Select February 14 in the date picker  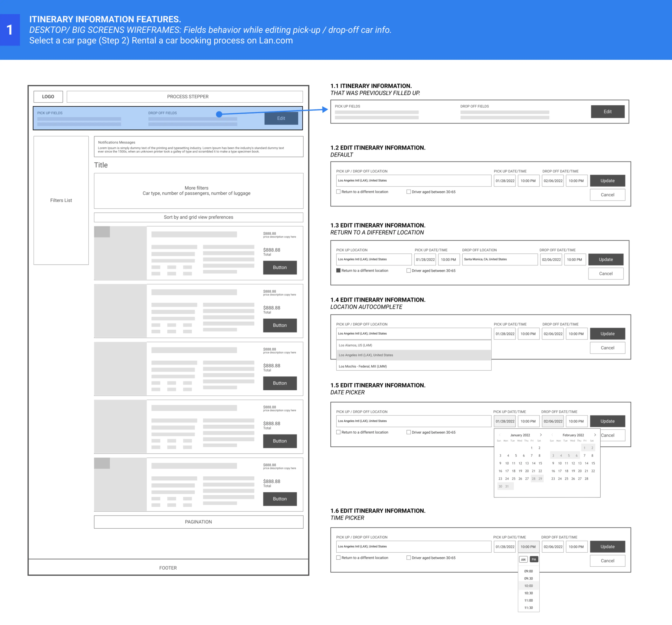pos(586,463)
